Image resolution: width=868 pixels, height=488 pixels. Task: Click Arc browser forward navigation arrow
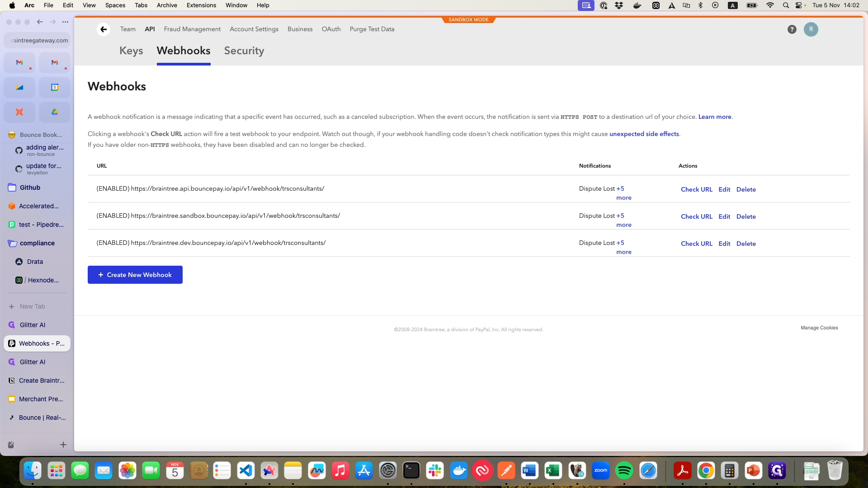pyautogui.click(x=52, y=22)
